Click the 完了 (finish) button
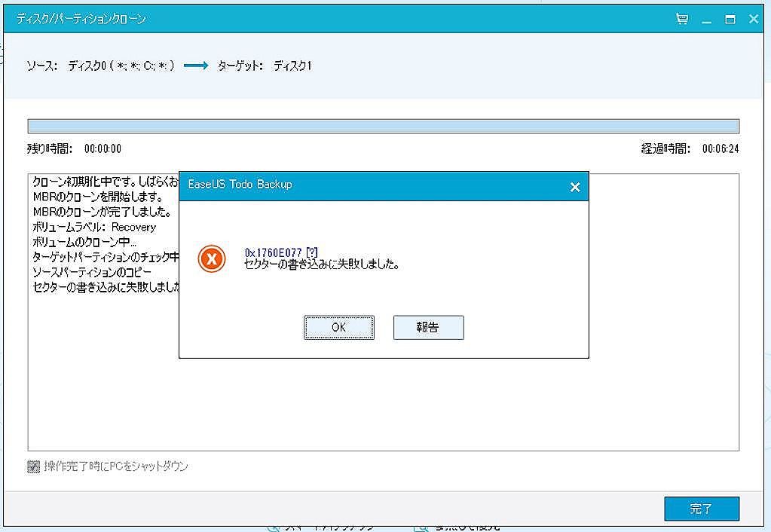Image resolution: width=771 pixels, height=532 pixels. tap(702, 509)
